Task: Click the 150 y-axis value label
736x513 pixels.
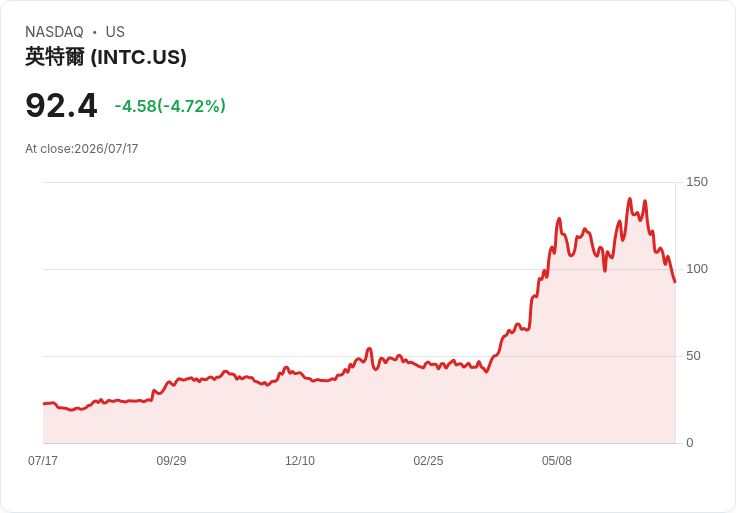Action: coord(697,182)
